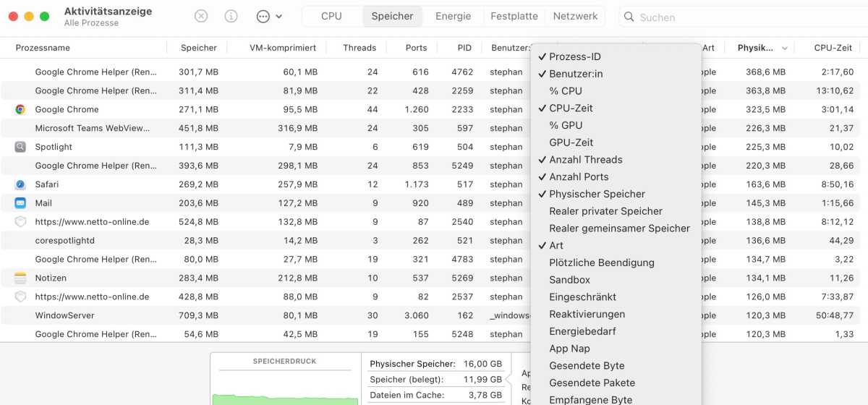This screenshot has width=868, height=405.
Task: Sort by Speicher column header
Action: click(198, 48)
